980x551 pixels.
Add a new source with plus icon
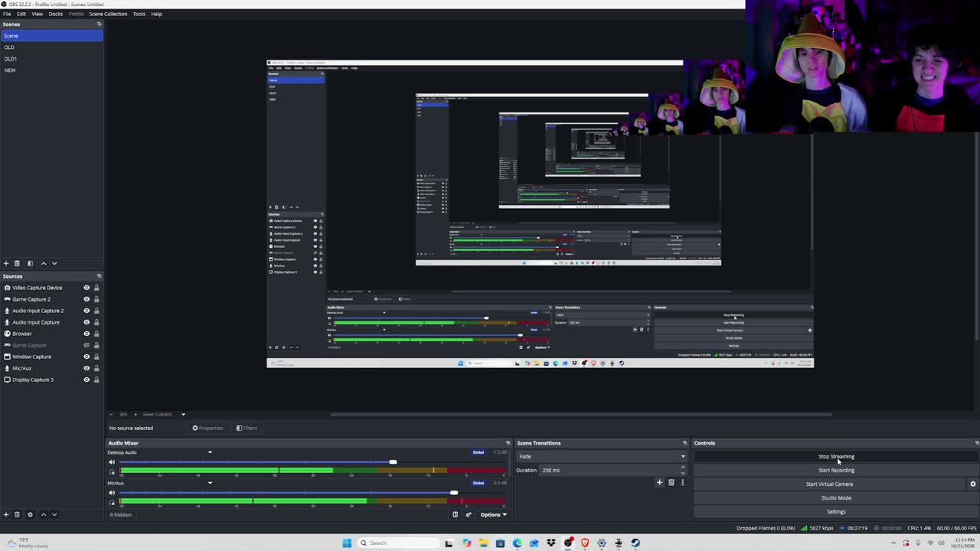6,514
